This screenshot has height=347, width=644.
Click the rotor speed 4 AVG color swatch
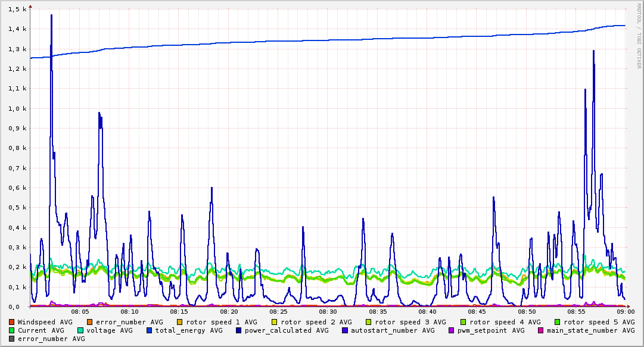tap(463, 323)
